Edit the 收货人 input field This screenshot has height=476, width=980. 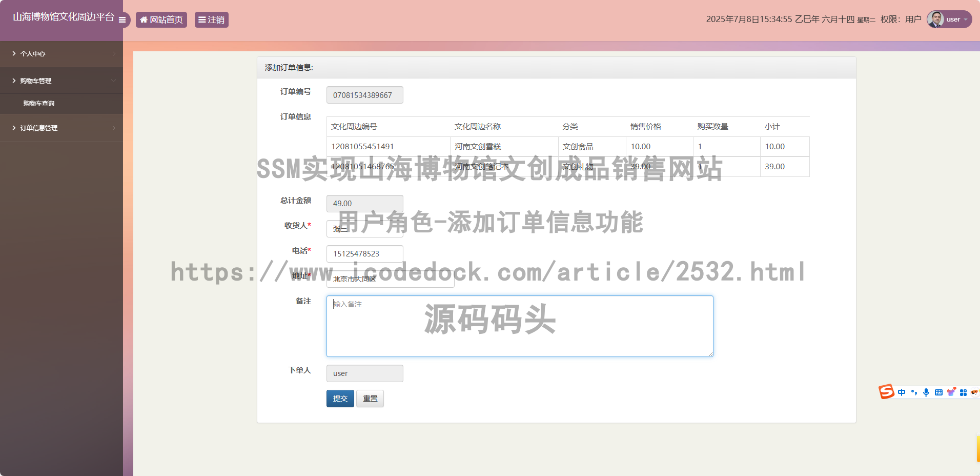(365, 229)
